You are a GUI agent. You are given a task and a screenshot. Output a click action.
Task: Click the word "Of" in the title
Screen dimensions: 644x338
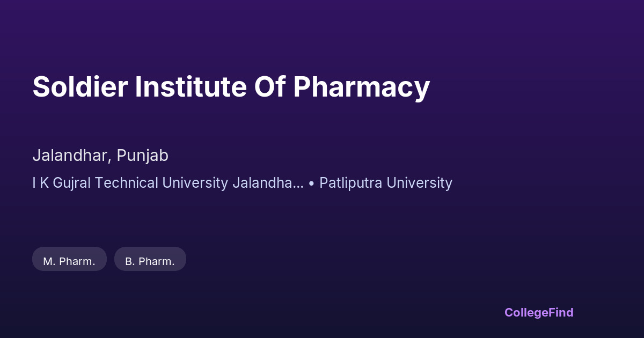click(x=270, y=87)
